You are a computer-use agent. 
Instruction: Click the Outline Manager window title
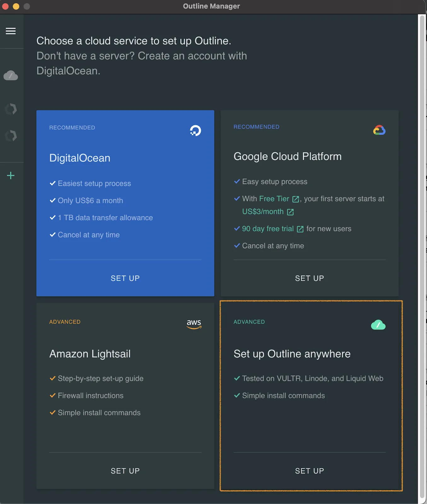tap(211, 6)
